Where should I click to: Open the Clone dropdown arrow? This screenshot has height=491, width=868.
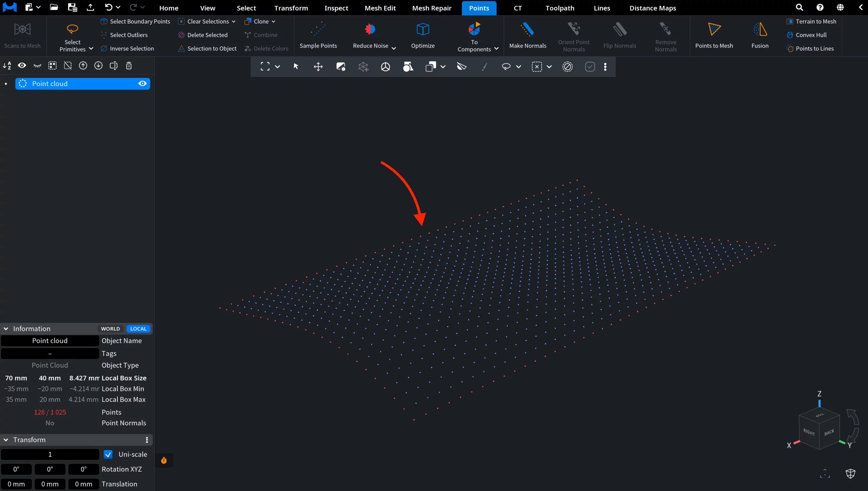click(273, 21)
